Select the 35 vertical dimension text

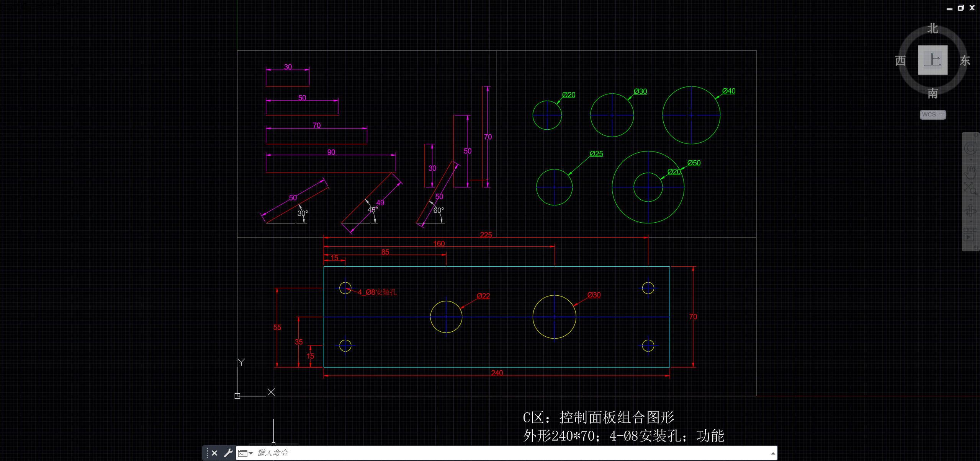[x=299, y=342]
